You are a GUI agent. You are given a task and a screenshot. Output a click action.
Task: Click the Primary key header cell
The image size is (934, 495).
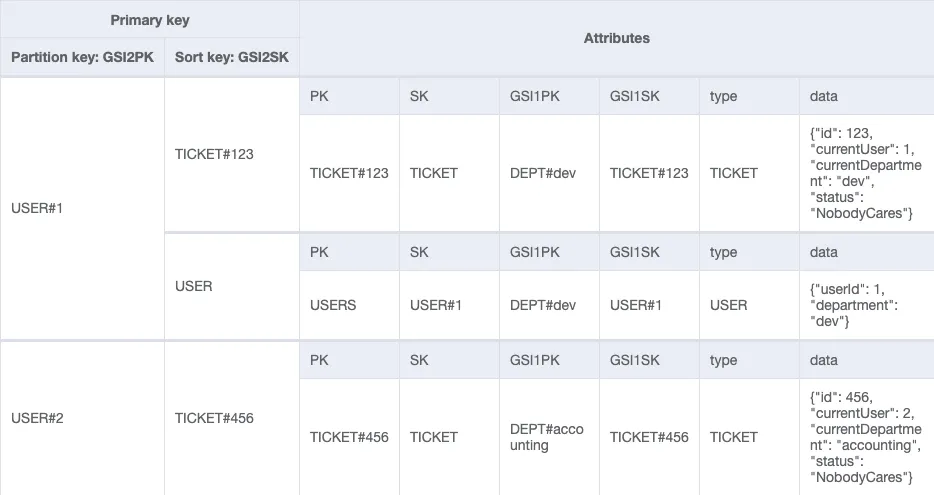click(x=150, y=20)
